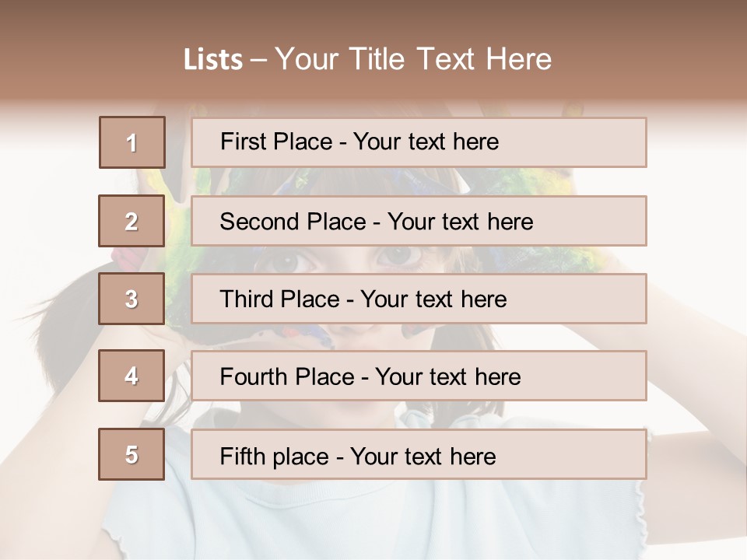Click the number 2 box
The image size is (747, 560).
pyautogui.click(x=132, y=221)
